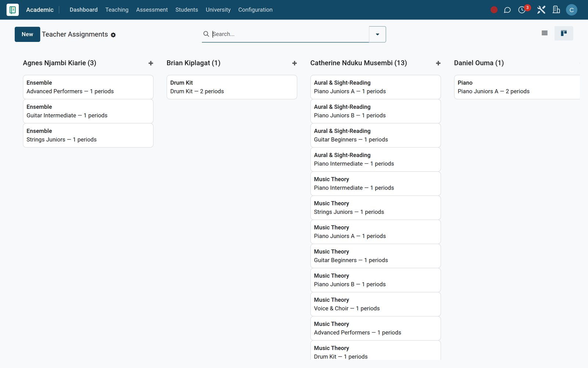Add a record in Agnes Njambi Kiarie column

[x=151, y=63]
